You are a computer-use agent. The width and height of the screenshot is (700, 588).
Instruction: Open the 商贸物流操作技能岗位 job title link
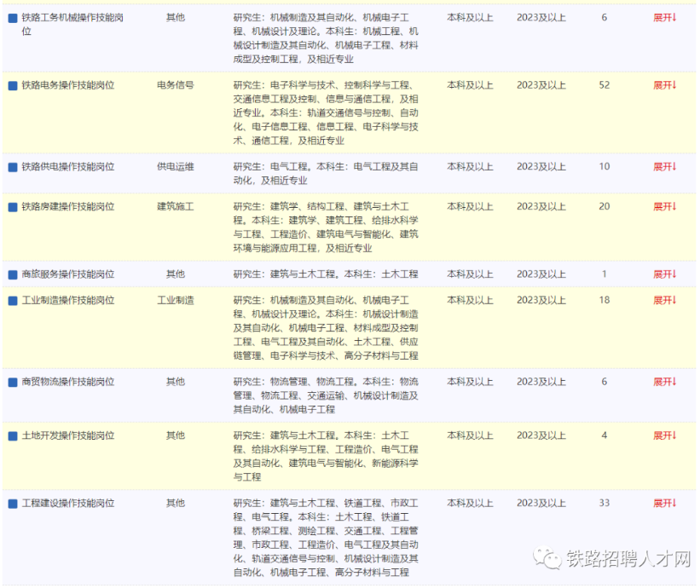pyautogui.click(x=68, y=383)
